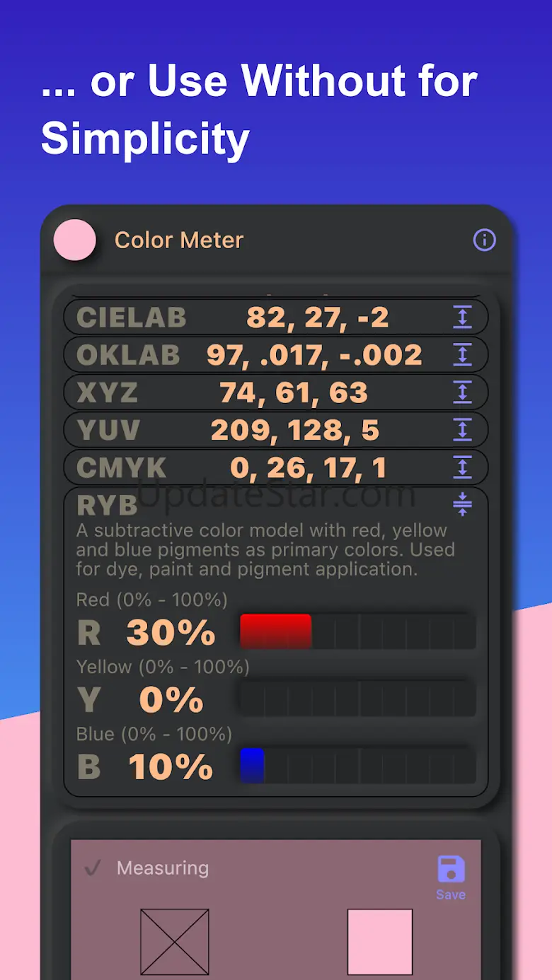Image resolution: width=552 pixels, height=980 pixels.
Task: Click the Yellow level bar
Action: [357, 699]
